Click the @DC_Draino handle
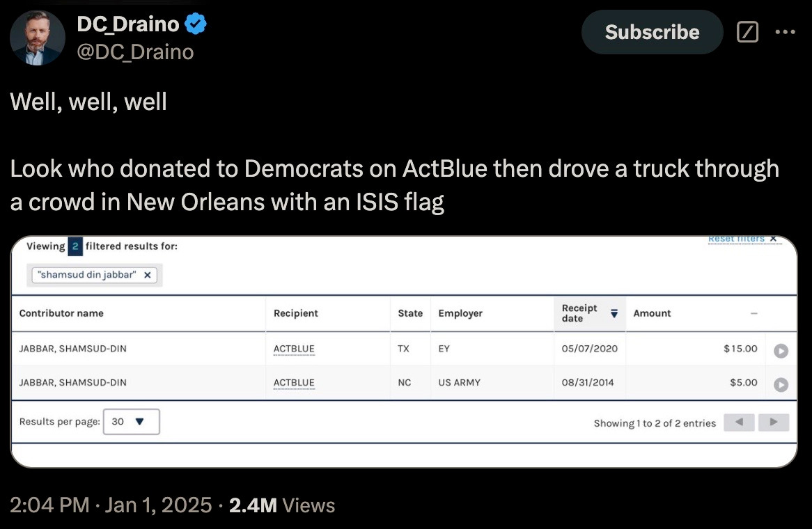The image size is (812, 529). tap(135, 52)
